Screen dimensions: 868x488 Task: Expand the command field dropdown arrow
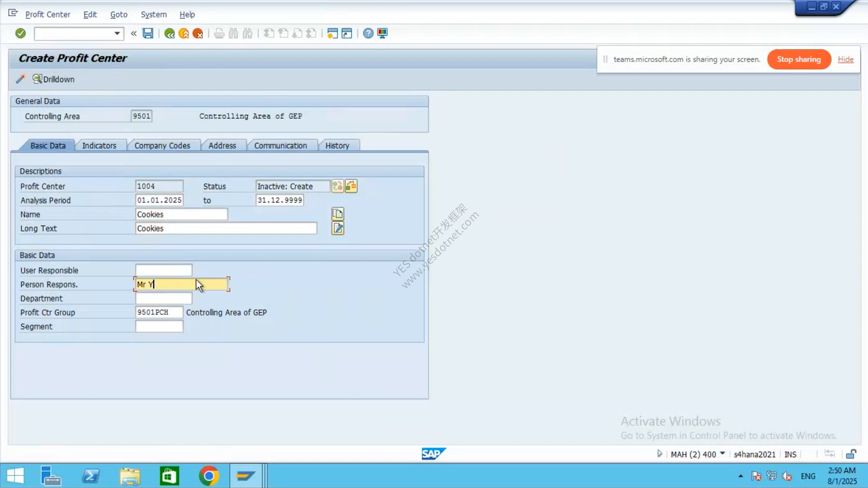(117, 33)
